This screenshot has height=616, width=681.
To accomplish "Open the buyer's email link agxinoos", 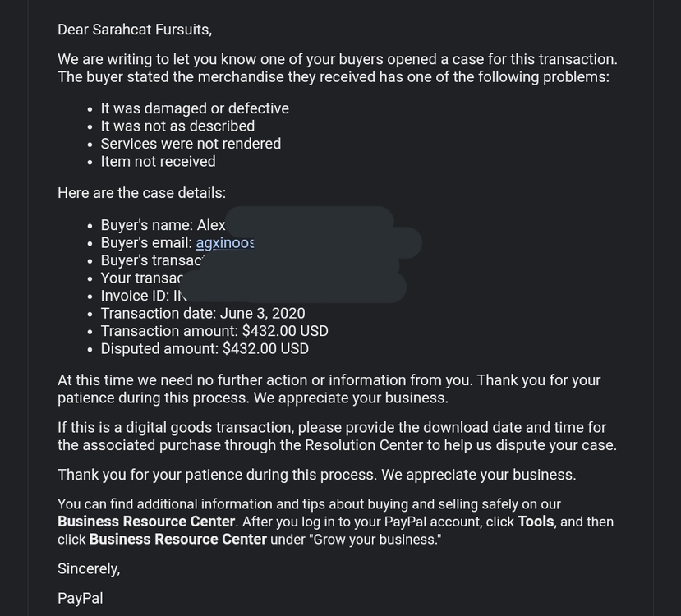I will click(x=225, y=243).
